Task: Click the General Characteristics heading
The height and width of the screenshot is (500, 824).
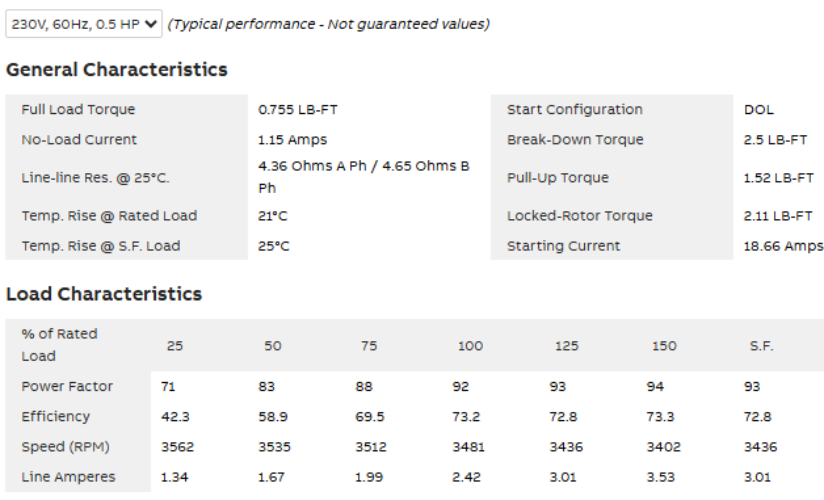Action: pyautogui.click(x=117, y=70)
